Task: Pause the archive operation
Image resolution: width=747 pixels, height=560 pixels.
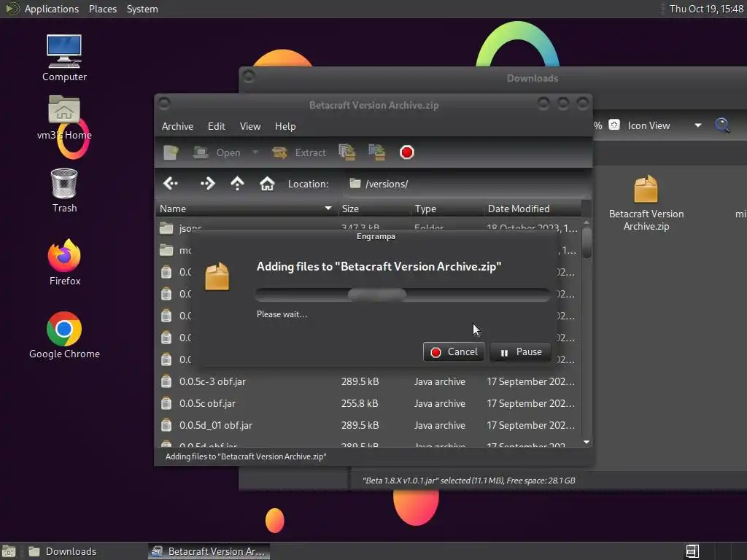Action: coord(520,352)
